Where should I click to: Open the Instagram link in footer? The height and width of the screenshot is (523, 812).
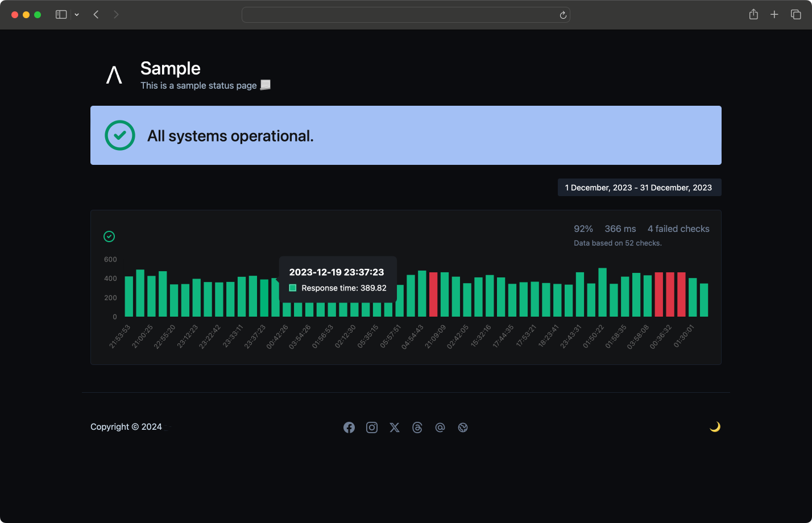point(372,427)
